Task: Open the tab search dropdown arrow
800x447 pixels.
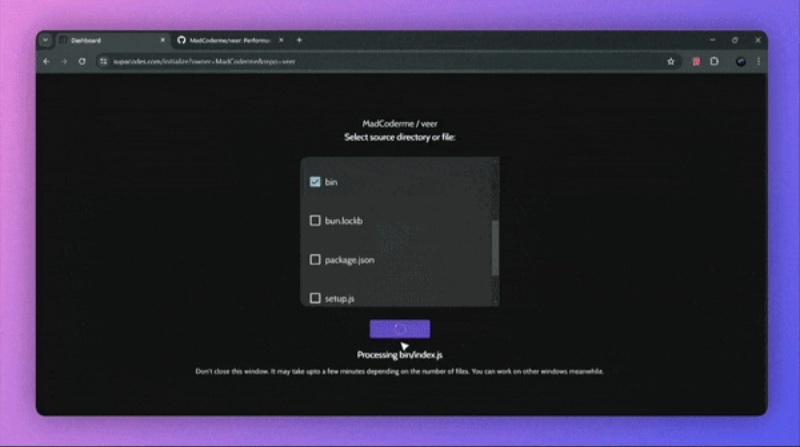Action: (45, 40)
